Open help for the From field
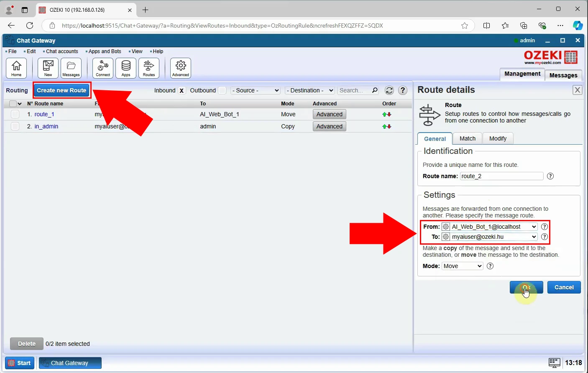The width and height of the screenshot is (588, 373). pos(545,227)
